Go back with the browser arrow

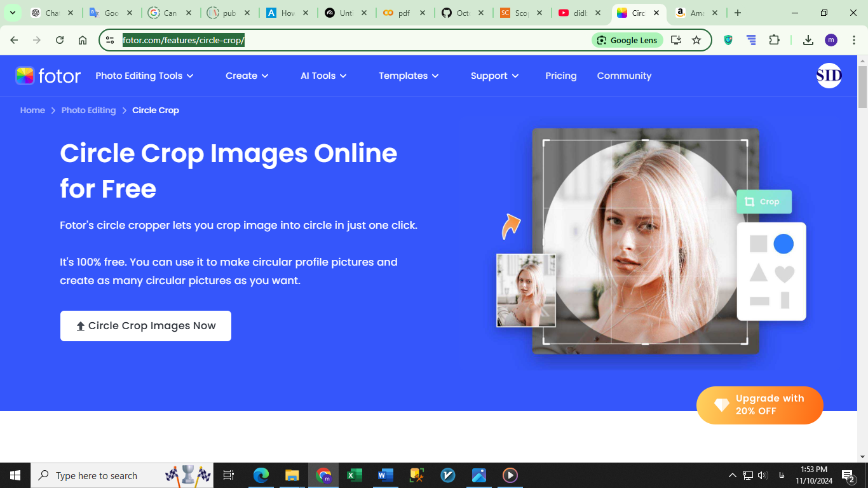(14, 40)
